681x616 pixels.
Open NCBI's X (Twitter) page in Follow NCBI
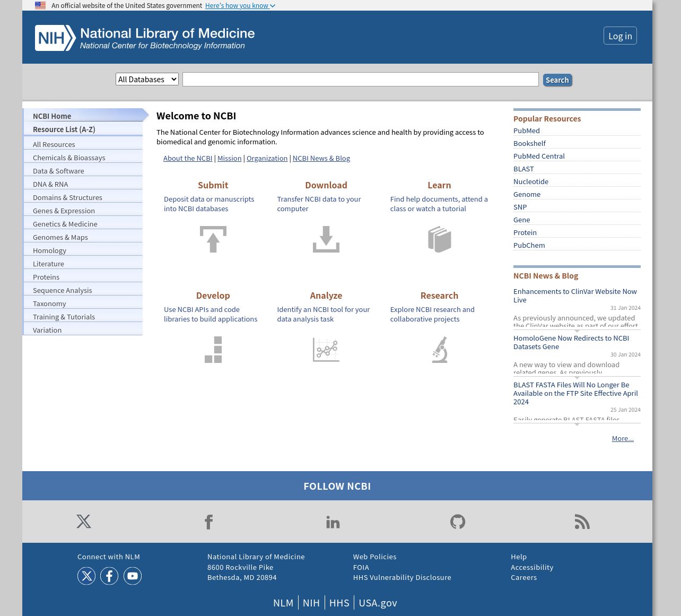point(84,522)
